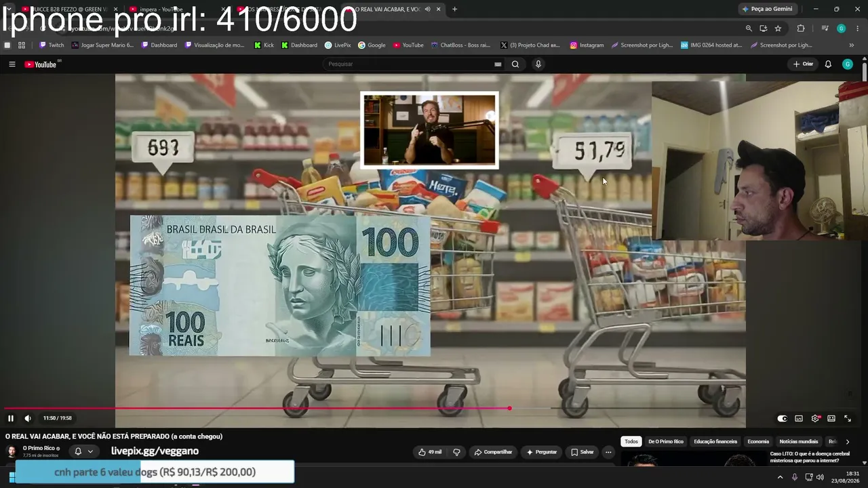Show hidden bookmarks with the double chevron
This screenshot has width=868, height=488.
point(852,45)
